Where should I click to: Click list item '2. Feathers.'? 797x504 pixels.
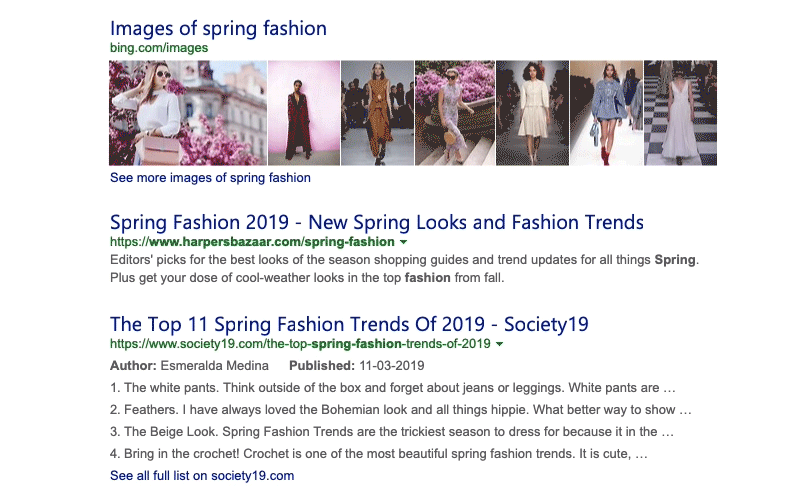pos(401,410)
